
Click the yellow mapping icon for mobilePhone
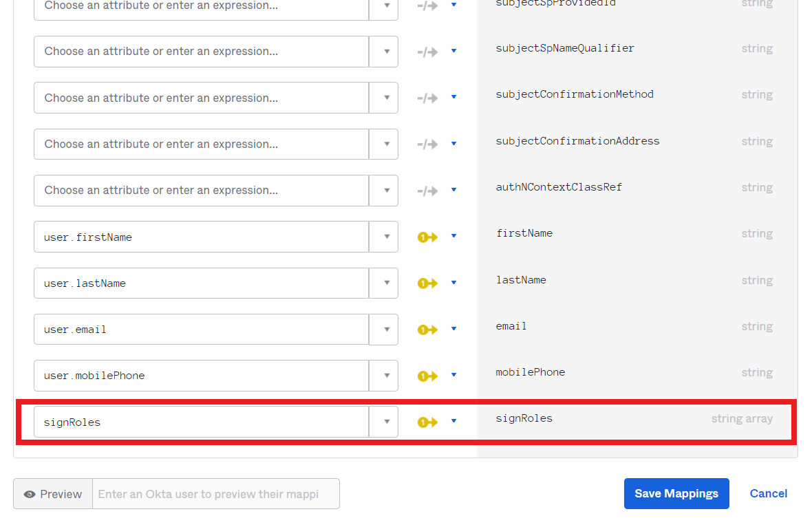tap(427, 376)
